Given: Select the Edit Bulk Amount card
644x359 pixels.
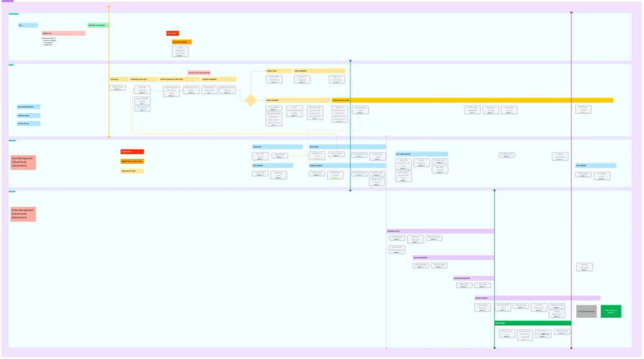Looking at the screenshot, I should tap(440, 169).
